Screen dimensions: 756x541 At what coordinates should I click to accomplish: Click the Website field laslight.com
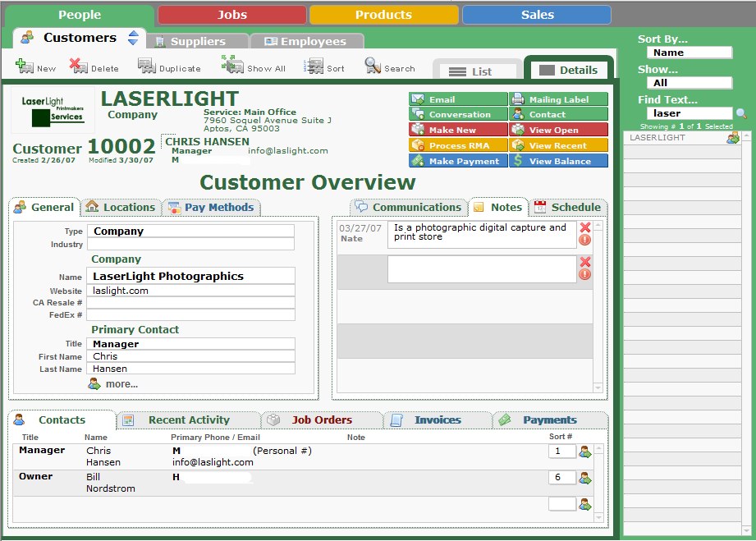tap(190, 291)
